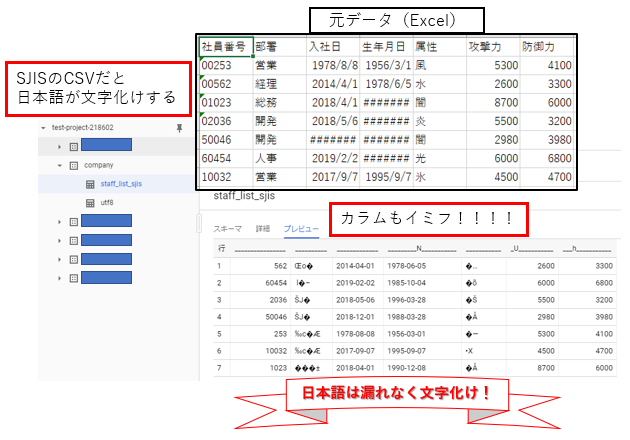Click preview cell 1023 in row 7
This screenshot has width=630, height=440.
[278, 368]
